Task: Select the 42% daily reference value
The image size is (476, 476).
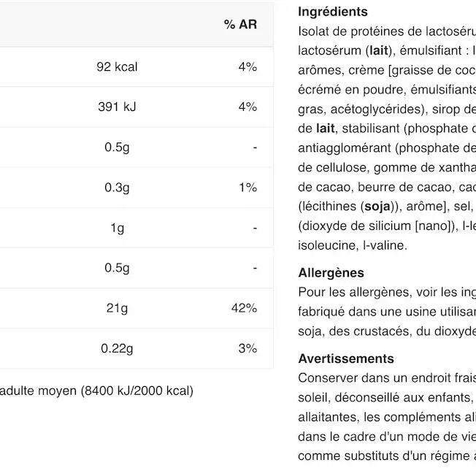Action: pos(244,309)
